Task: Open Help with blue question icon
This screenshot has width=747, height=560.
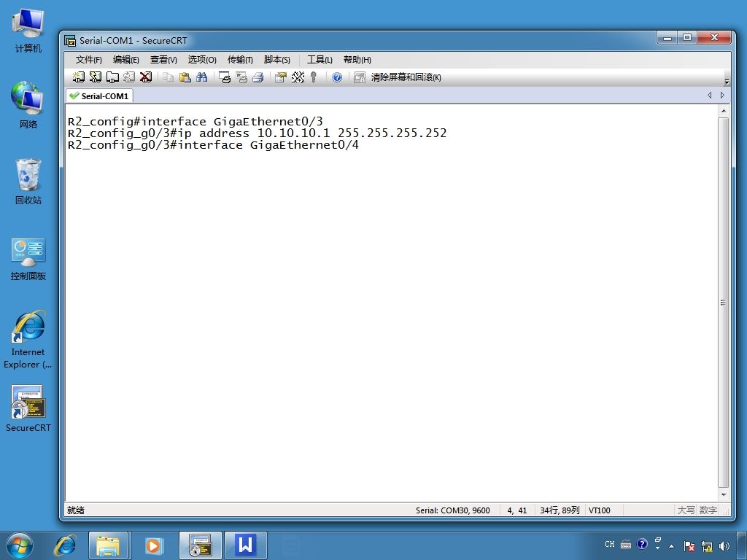Action: point(337,77)
